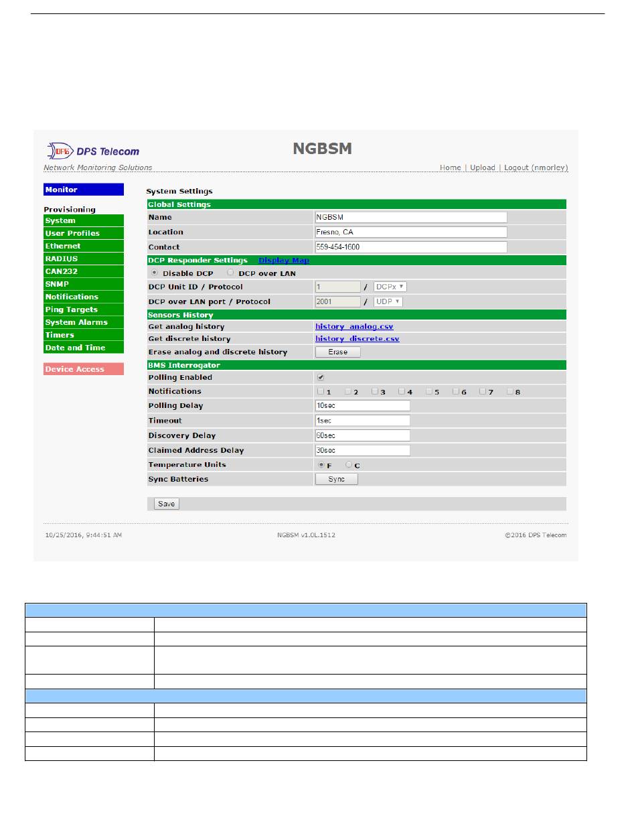636x840 pixels.
Task: Click the ©2016 DPS Telecom text
Action: [x=536, y=535]
